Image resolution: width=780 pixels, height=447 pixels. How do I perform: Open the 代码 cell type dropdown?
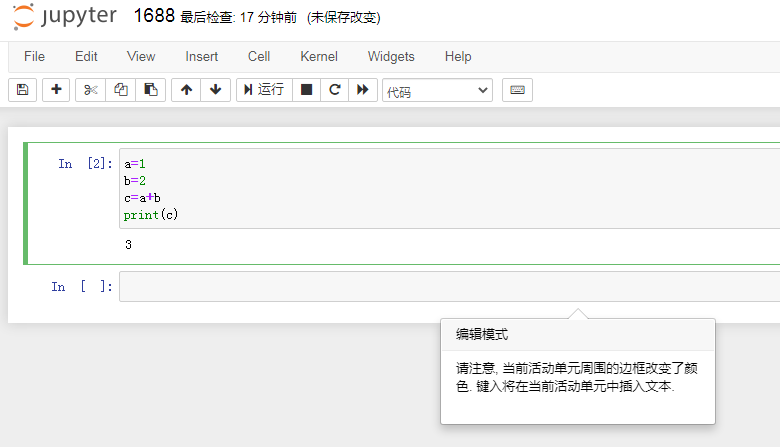pos(437,90)
